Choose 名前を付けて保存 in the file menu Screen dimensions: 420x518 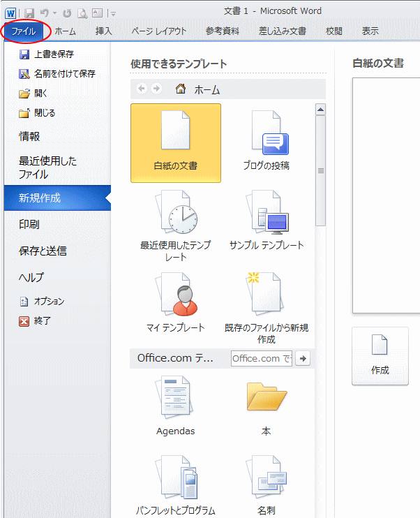(57, 74)
